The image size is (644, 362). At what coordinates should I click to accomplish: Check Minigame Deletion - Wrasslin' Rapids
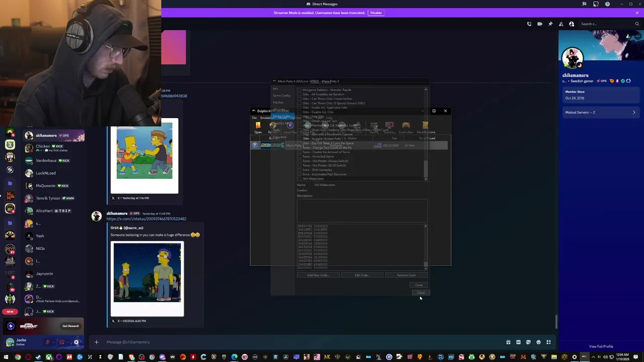tap(299, 89)
